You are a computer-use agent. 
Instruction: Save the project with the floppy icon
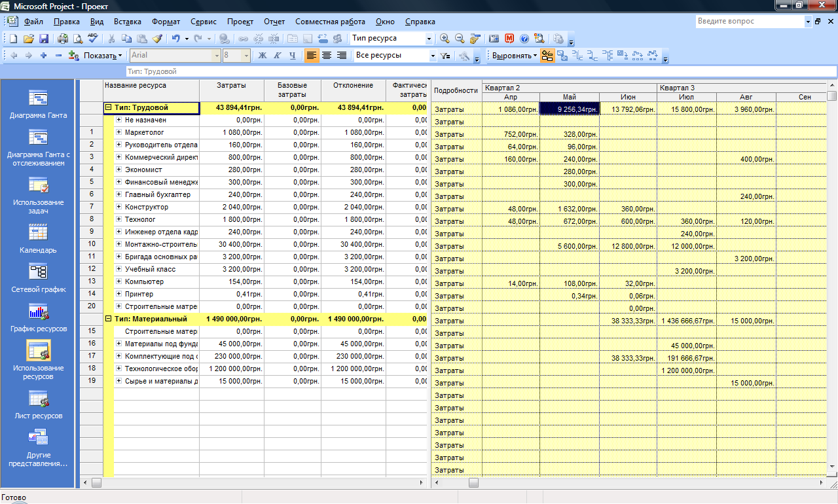point(44,39)
